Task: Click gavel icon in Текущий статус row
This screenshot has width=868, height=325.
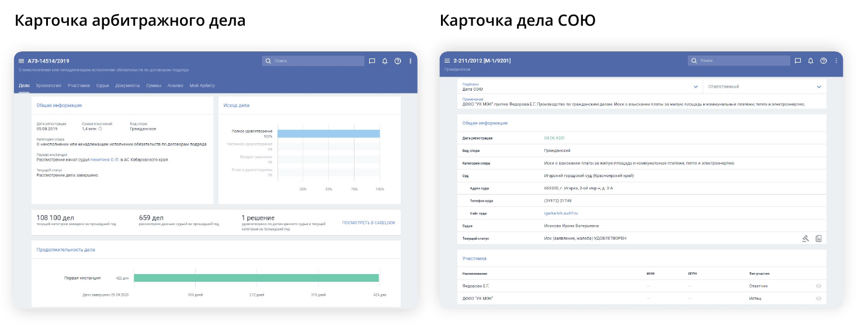Action: (x=805, y=238)
